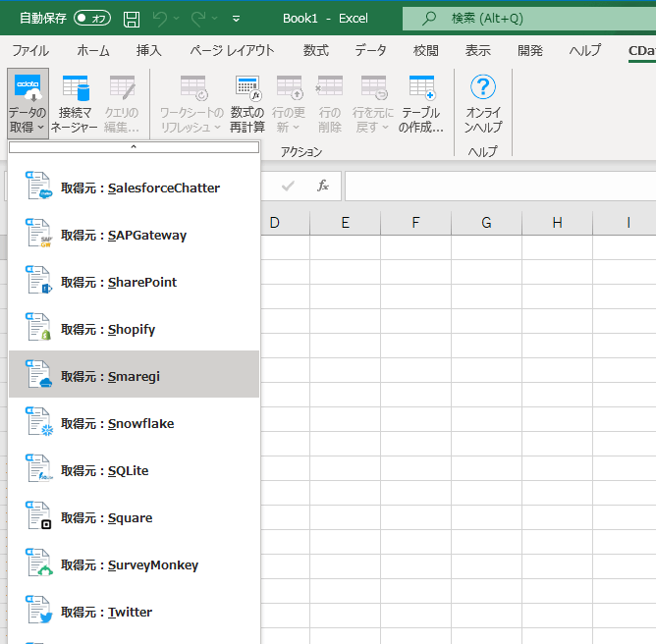Click the redo arrow icon

(198, 19)
